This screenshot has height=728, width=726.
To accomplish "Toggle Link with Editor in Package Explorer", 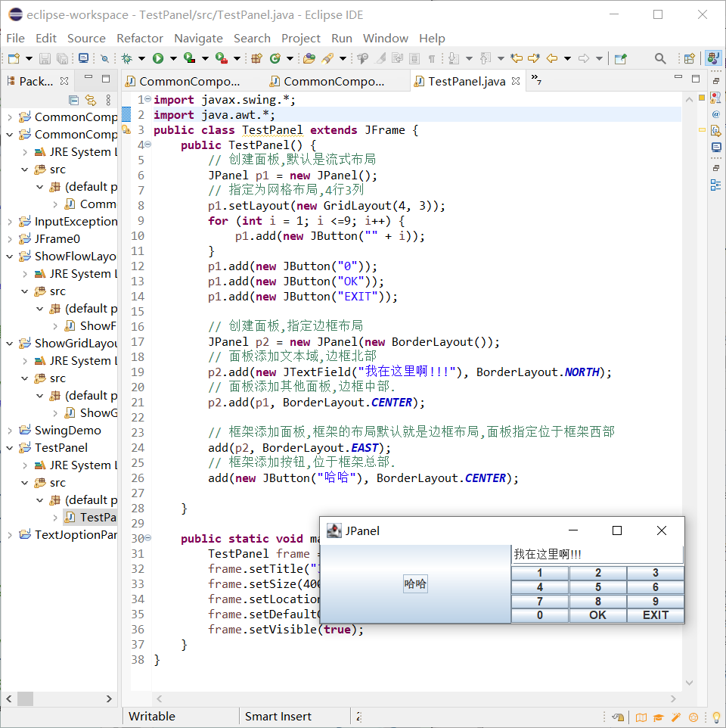I will 91,100.
